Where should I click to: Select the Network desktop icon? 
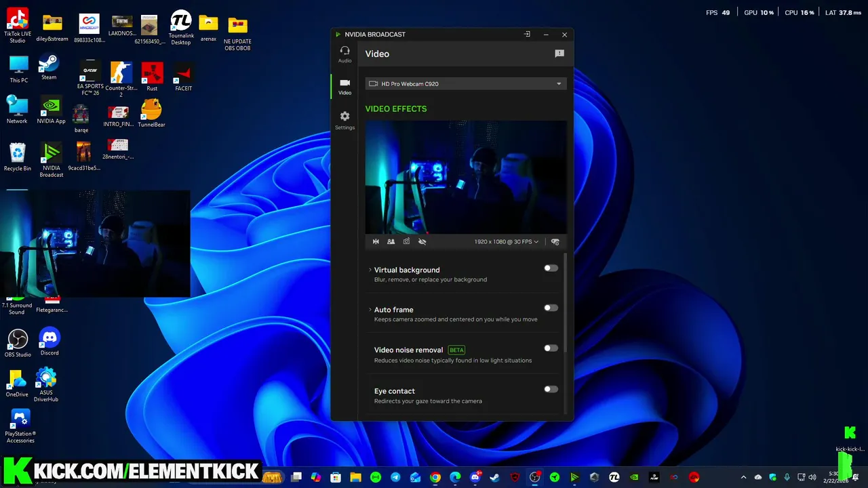point(17,109)
